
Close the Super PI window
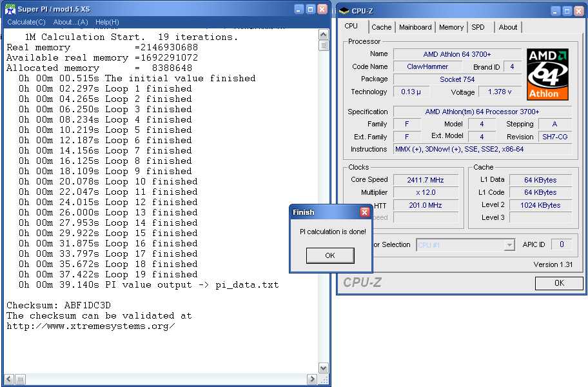(322, 10)
